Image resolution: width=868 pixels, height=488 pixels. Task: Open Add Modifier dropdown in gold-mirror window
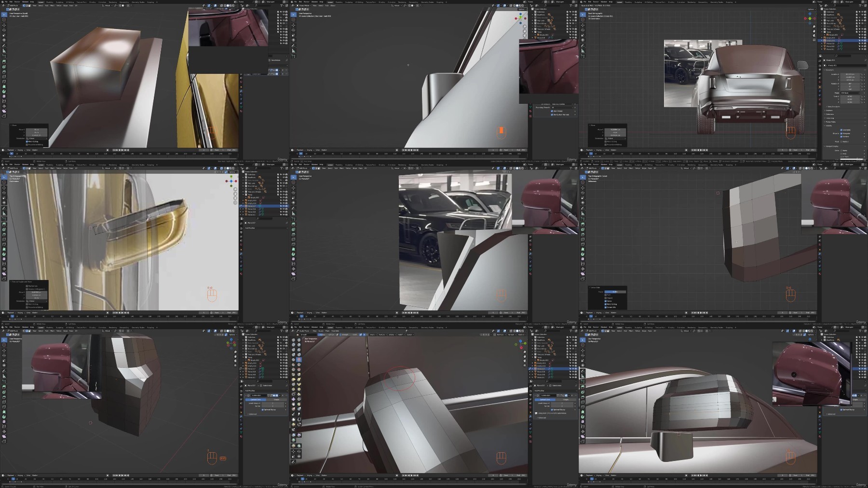coord(266,228)
